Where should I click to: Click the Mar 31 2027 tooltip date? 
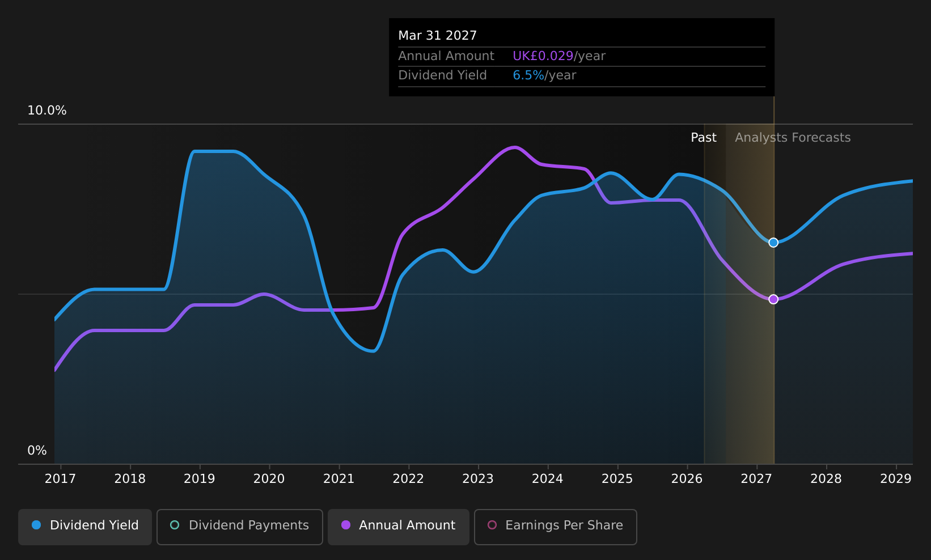coord(438,36)
